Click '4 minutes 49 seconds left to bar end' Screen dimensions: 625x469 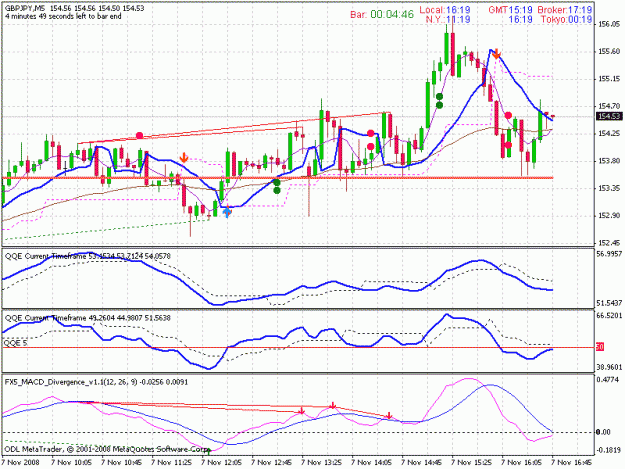pos(63,16)
